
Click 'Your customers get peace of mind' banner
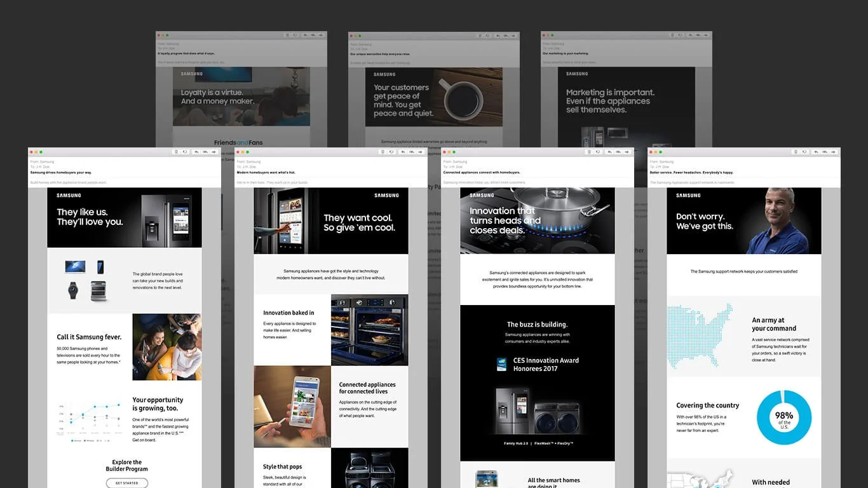point(434,97)
